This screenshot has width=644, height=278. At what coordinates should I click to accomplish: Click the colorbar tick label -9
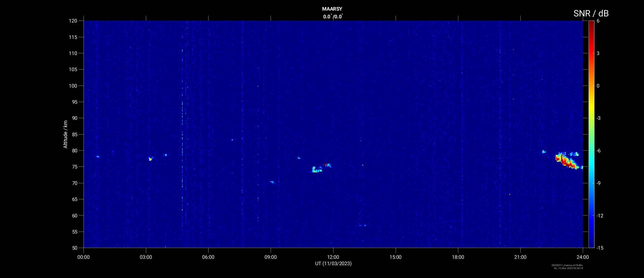click(599, 183)
